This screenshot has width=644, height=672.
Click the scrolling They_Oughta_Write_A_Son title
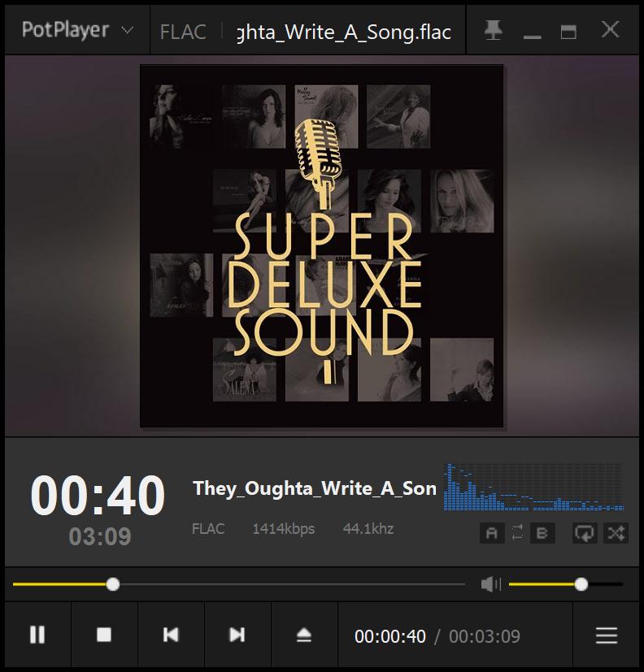315,488
